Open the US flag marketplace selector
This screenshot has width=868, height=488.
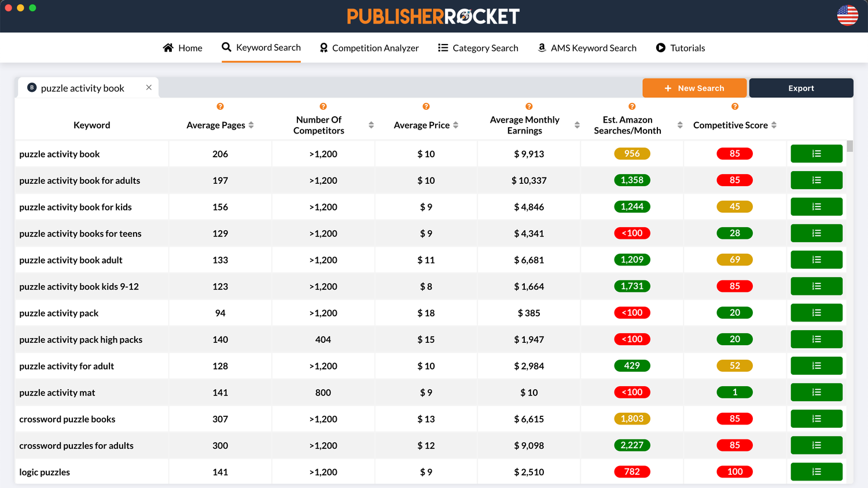[848, 16]
